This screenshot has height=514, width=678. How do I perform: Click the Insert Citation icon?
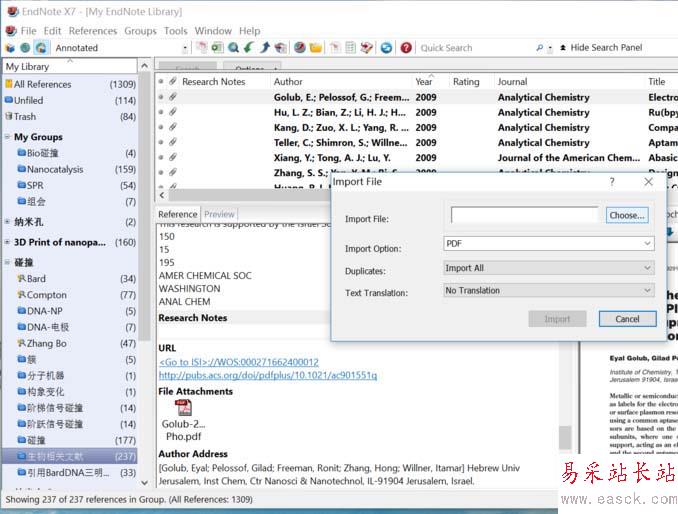pyautogui.click(x=335, y=48)
